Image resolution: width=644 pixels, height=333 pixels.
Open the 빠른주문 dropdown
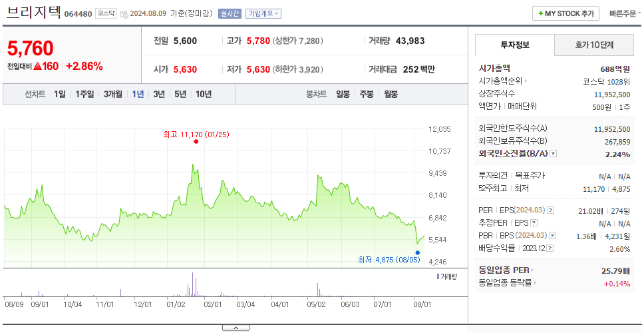point(625,13)
